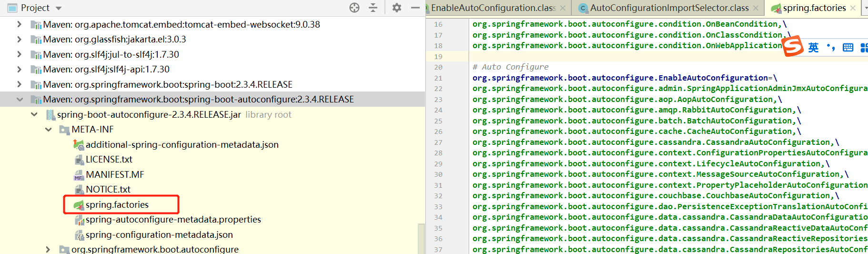The height and width of the screenshot is (254, 868).
Task: Select LICENSE.txt in the tree
Action: [x=109, y=159]
